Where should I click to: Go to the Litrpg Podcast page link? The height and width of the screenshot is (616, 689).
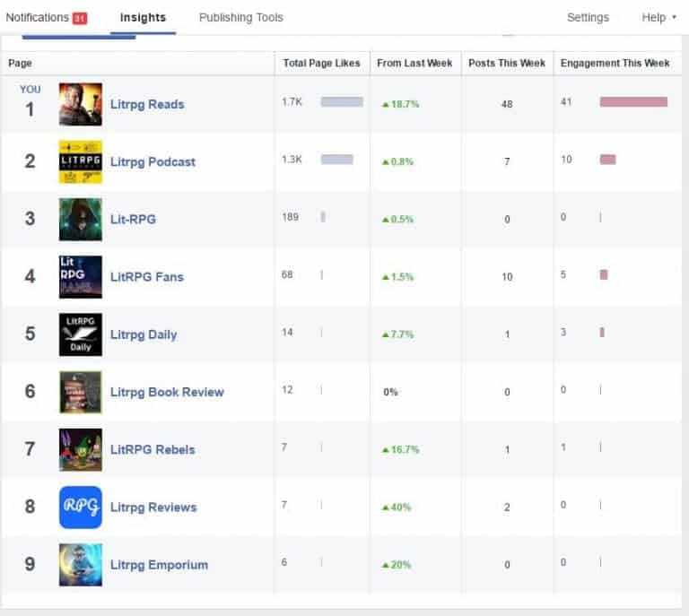pos(153,161)
